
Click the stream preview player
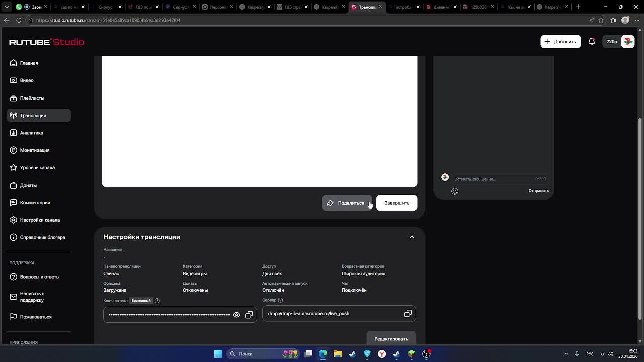[x=260, y=121]
